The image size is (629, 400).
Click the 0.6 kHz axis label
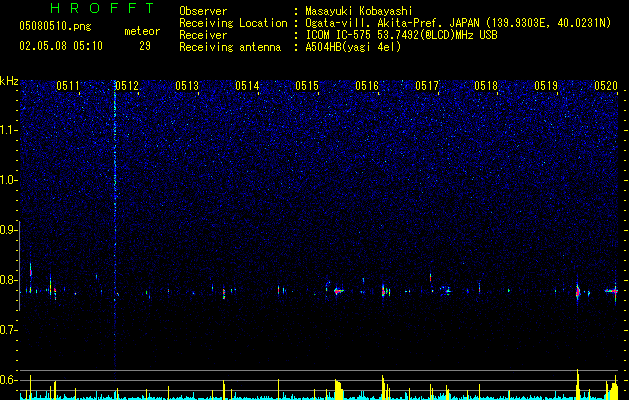[8, 380]
